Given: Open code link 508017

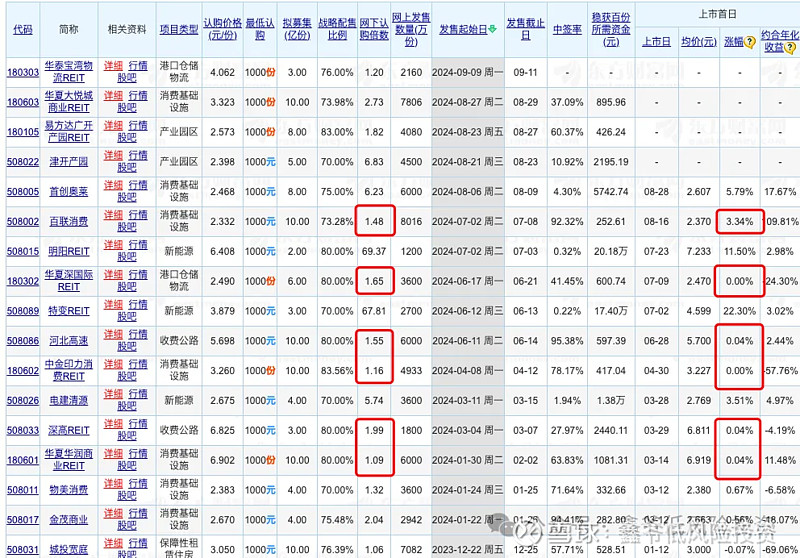Looking at the screenshot, I should click(23, 520).
